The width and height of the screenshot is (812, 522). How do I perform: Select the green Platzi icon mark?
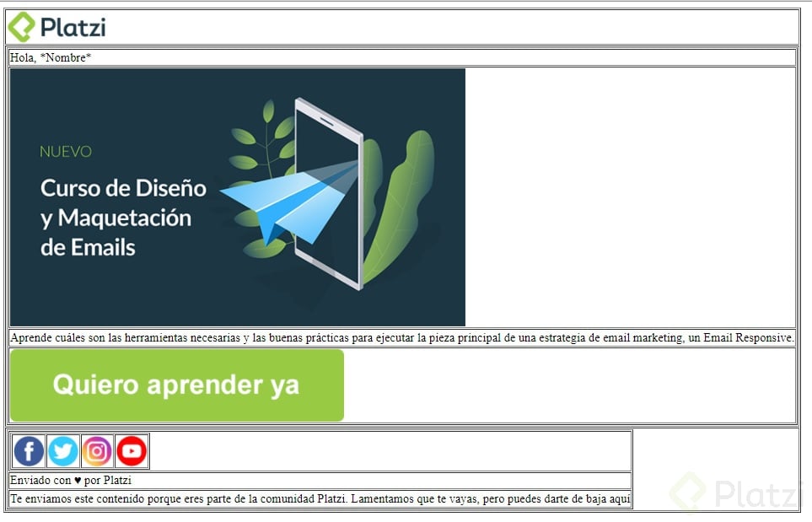pos(19,25)
